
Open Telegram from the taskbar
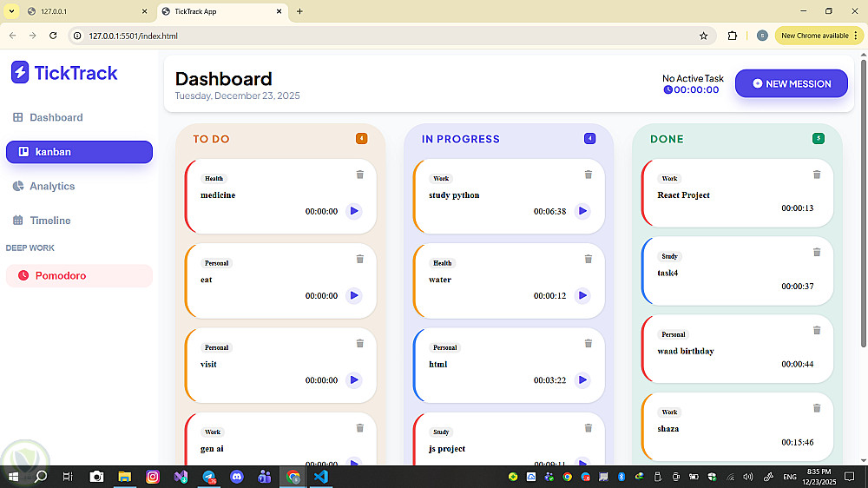coord(208,477)
